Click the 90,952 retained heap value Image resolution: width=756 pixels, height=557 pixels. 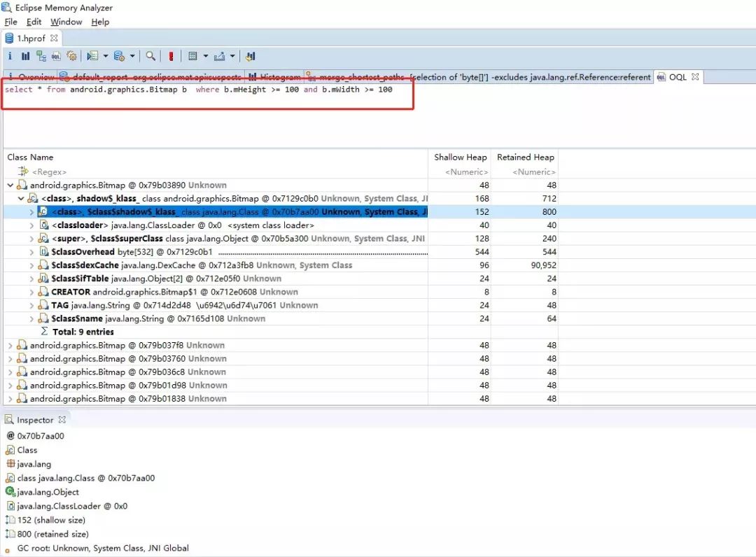pyautogui.click(x=543, y=265)
